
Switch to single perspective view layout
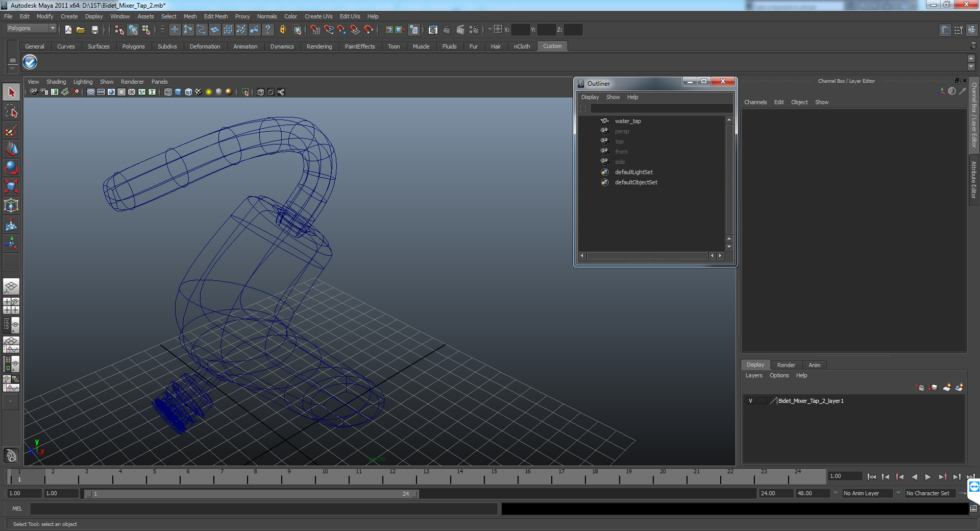[x=11, y=286]
